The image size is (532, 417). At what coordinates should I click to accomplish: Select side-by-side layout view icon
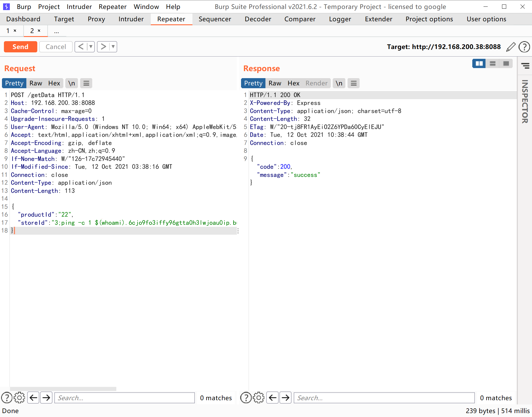[x=479, y=64]
